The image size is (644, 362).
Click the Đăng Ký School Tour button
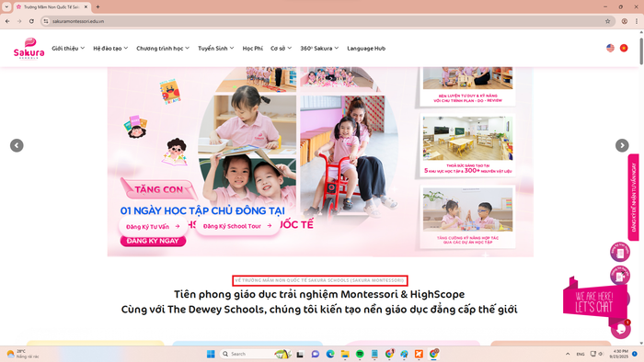point(237,226)
